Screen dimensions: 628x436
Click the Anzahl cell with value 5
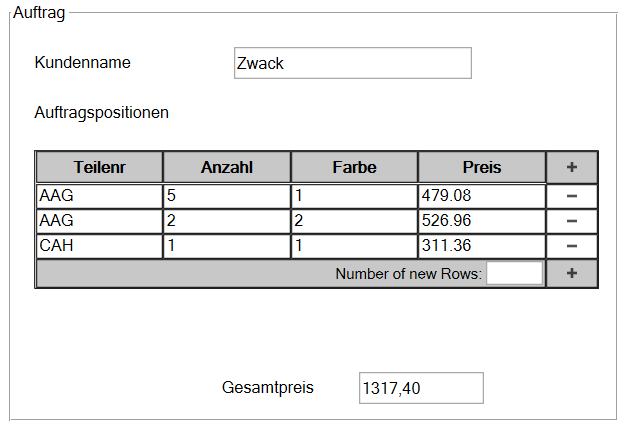(x=227, y=196)
